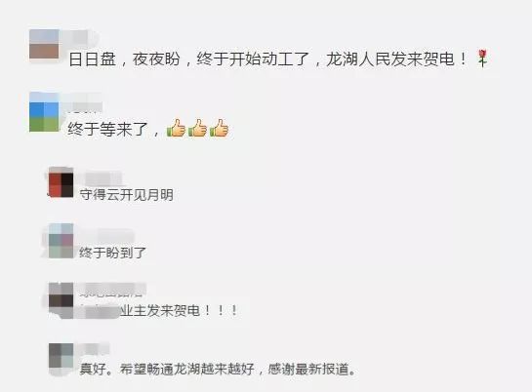Open avatar of the 日日盘 commenter
Viewport: 532px width, 392px height.
point(44,44)
